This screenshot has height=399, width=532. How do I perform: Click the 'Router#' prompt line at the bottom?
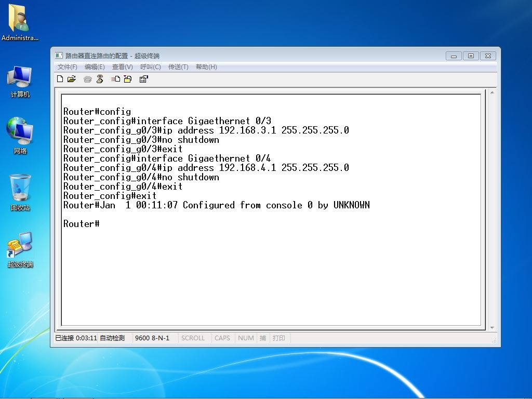click(x=82, y=223)
